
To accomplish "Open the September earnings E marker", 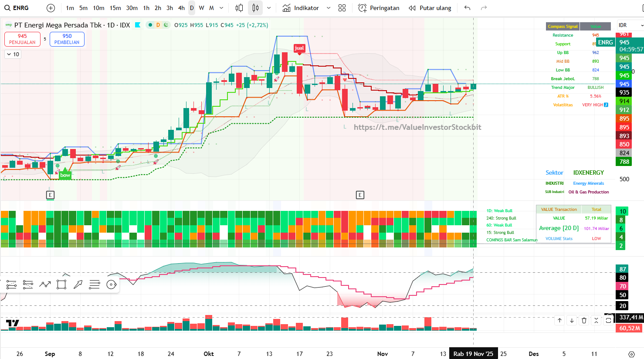I will tap(50, 195).
